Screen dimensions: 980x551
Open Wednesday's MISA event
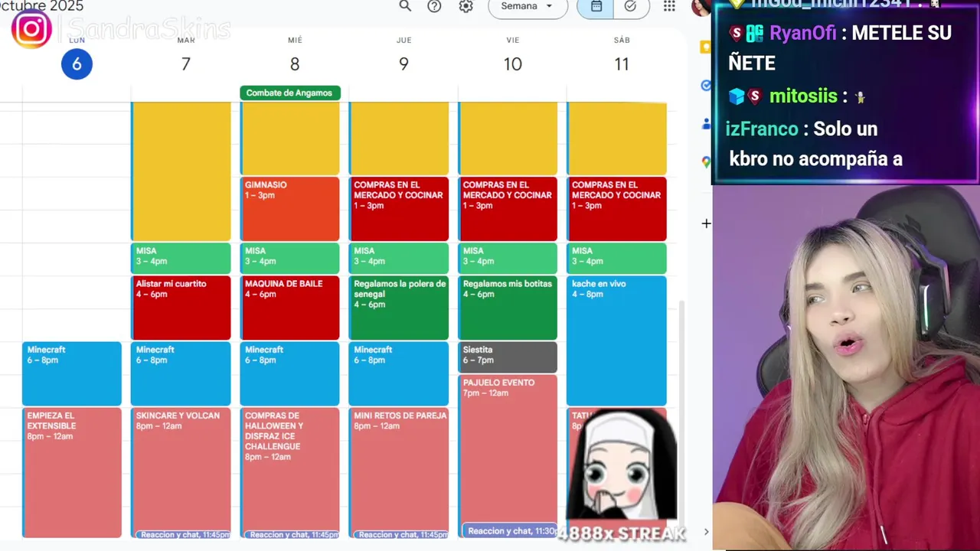coord(290,259)
